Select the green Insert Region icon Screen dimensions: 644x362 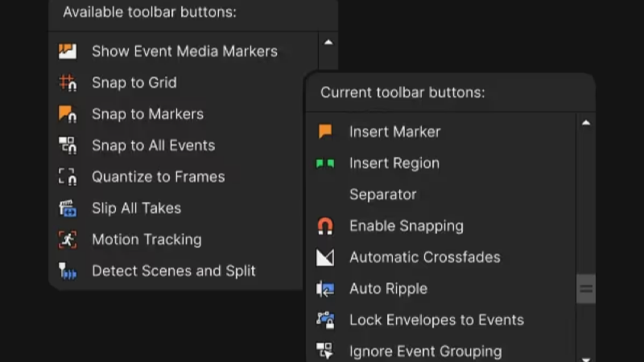point(325,163)
